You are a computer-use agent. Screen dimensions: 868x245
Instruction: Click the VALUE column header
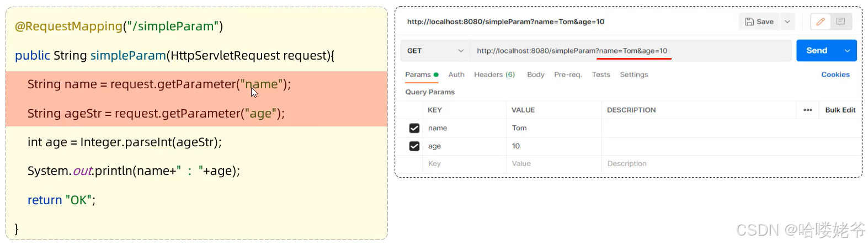click(523, 110)
